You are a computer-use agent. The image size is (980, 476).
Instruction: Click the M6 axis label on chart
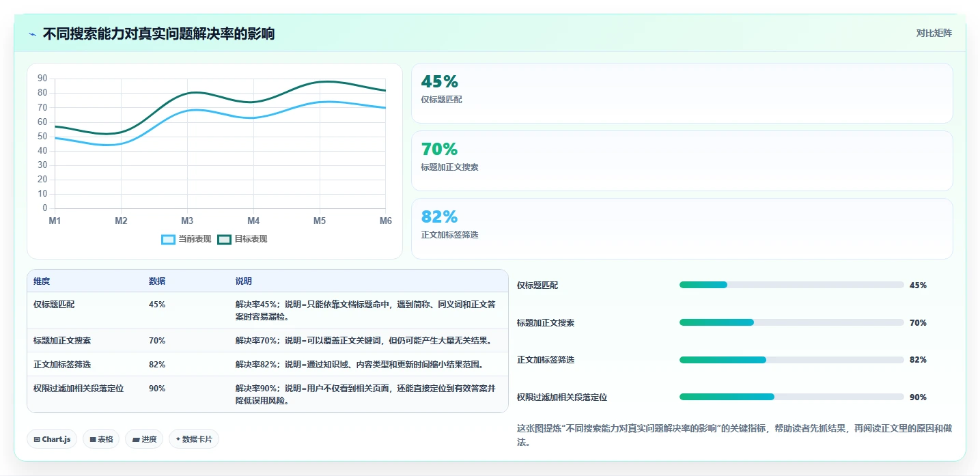(x=386, y=221)
